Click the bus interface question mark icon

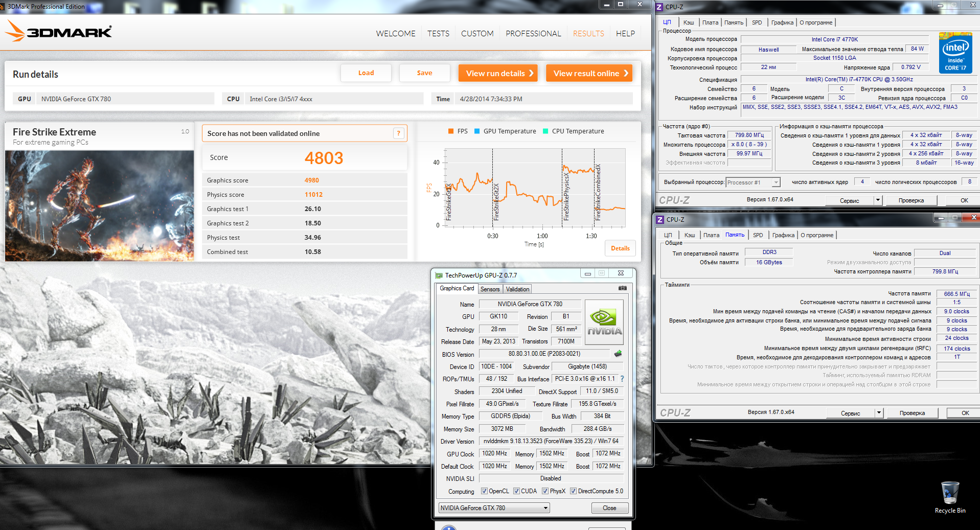point(622,379)
